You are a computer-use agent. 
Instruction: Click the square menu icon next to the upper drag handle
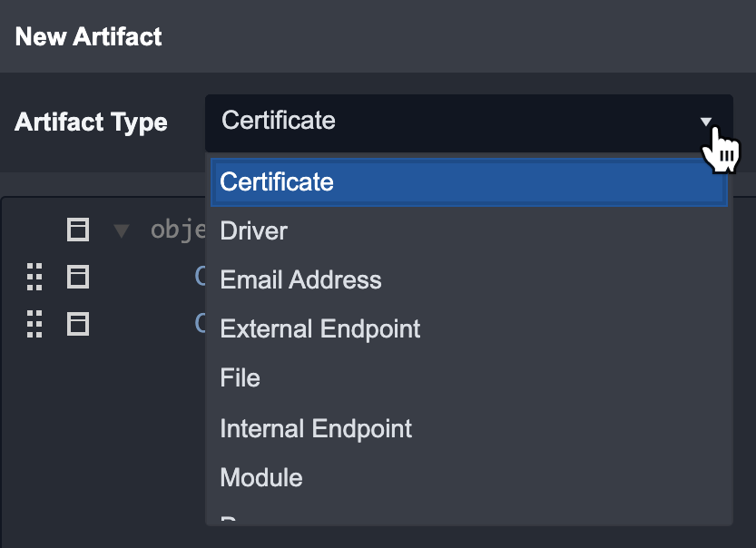click(x=78, y=276)
